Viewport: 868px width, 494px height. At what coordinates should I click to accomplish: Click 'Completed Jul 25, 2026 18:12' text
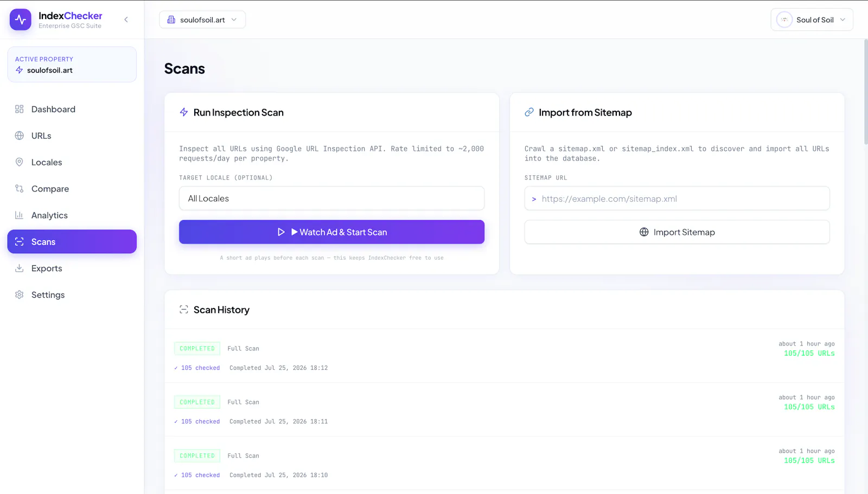tap(278, 368)
